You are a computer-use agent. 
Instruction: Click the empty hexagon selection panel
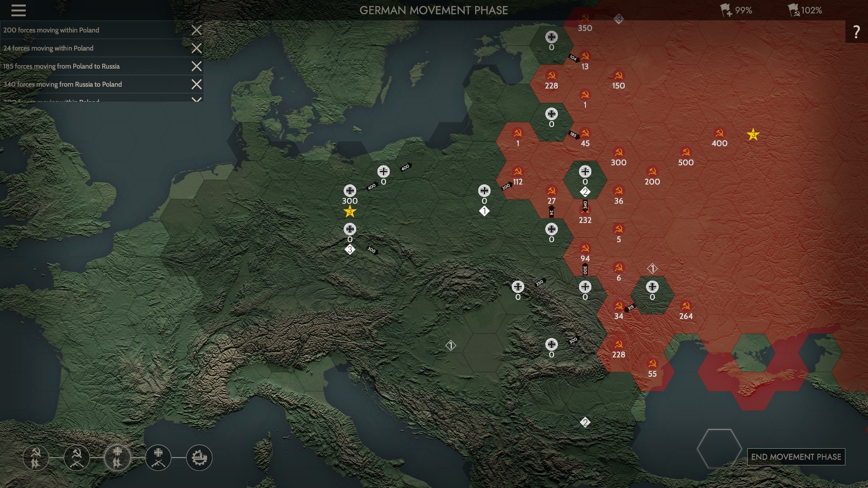[719, 449]
